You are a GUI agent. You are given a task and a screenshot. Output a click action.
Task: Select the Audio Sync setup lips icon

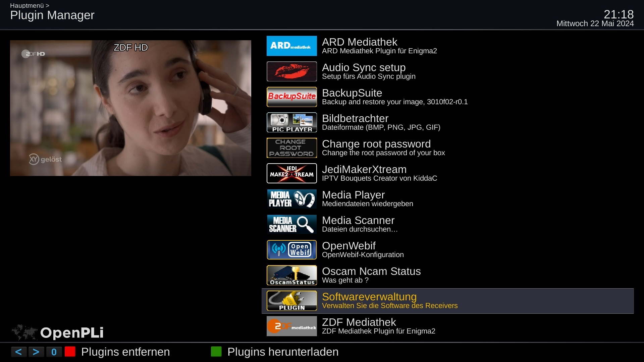(291, 71)
